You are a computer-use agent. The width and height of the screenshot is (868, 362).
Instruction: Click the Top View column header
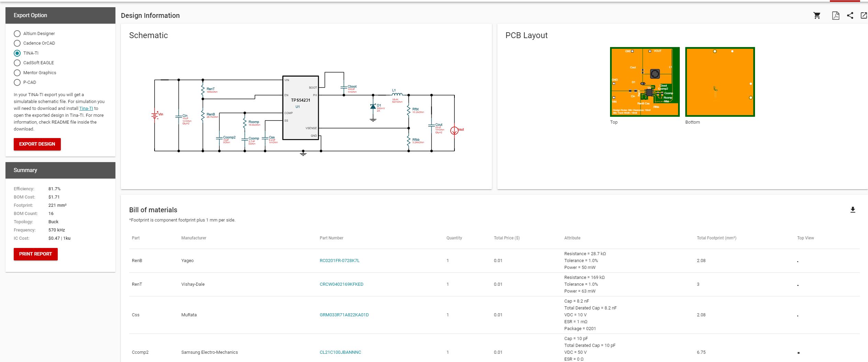coord(805,238)
